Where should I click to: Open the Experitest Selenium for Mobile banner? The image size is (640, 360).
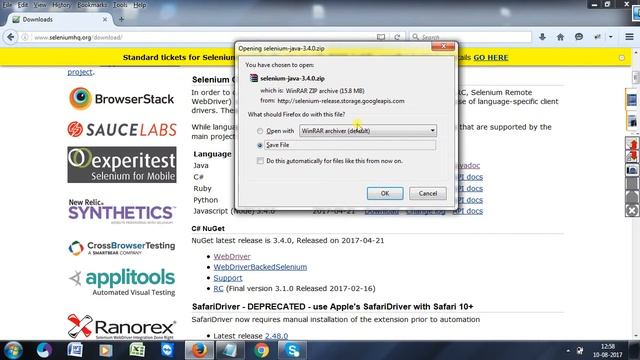tap(122, 165)
